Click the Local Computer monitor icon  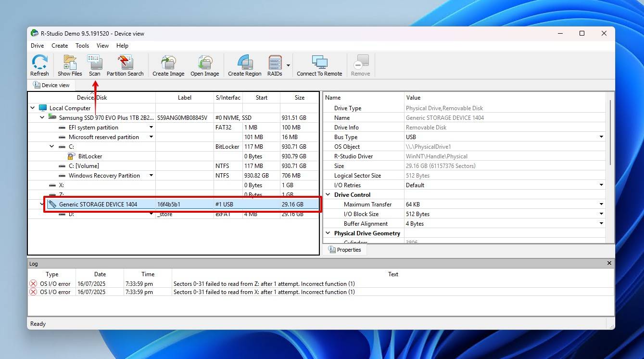pyautogui.click(x=43, y=108)
